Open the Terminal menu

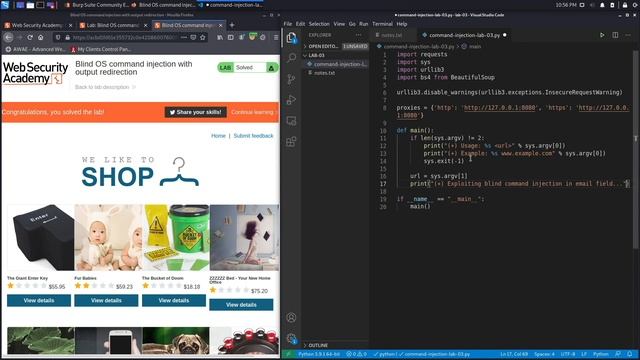(x=382, y=24)
